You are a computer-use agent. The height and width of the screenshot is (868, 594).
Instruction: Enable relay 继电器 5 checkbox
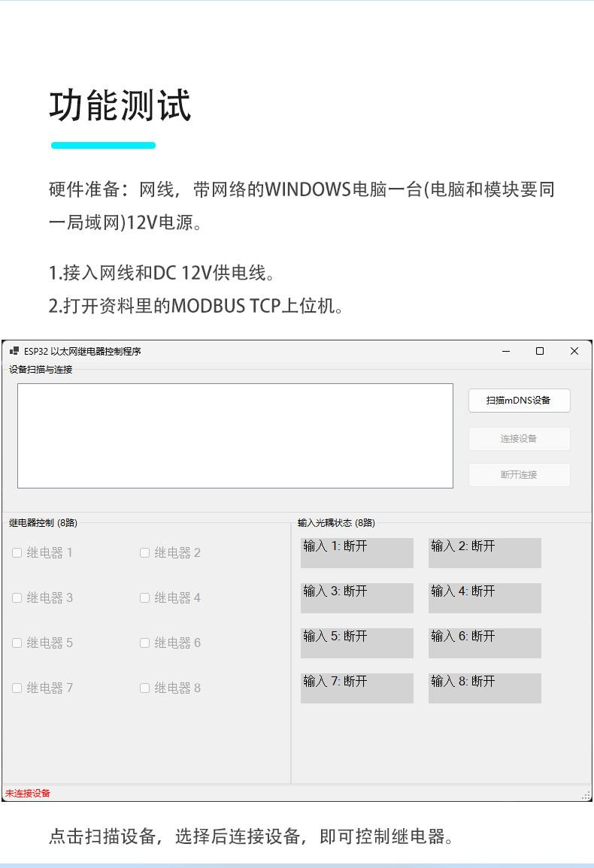pyautogui.click(x=17, y=643)
